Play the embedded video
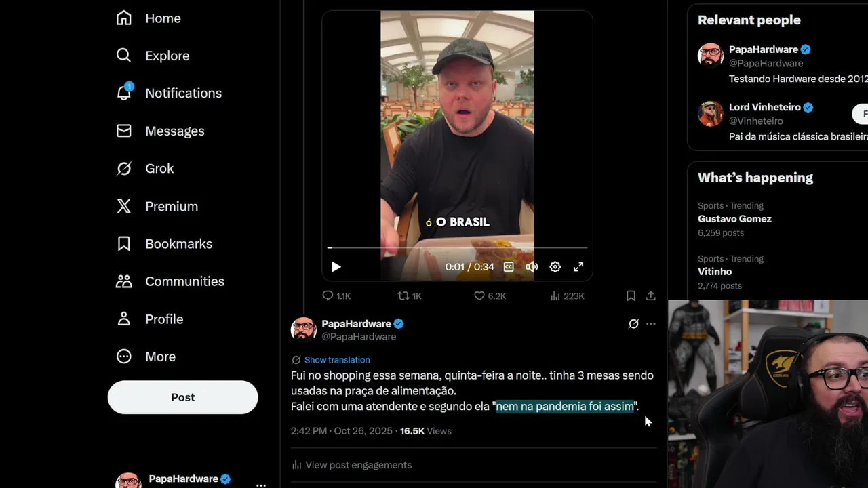868x488 pixels. [336, 267]
